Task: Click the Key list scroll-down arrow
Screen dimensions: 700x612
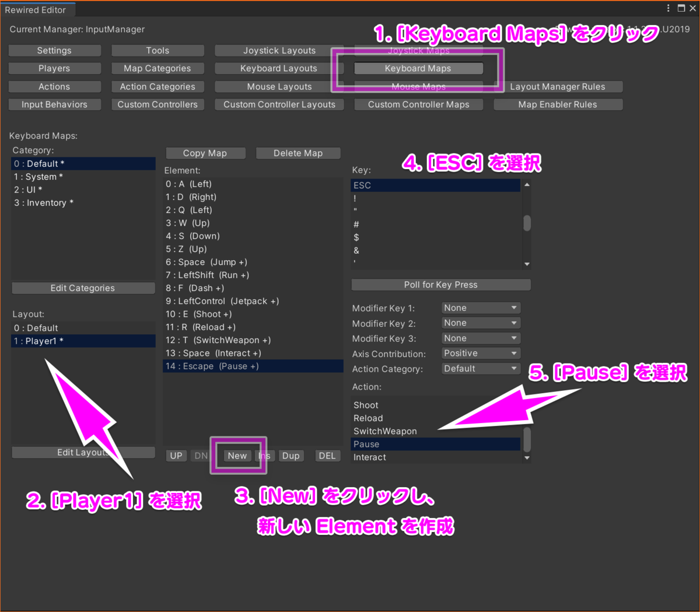Action: 527,264
